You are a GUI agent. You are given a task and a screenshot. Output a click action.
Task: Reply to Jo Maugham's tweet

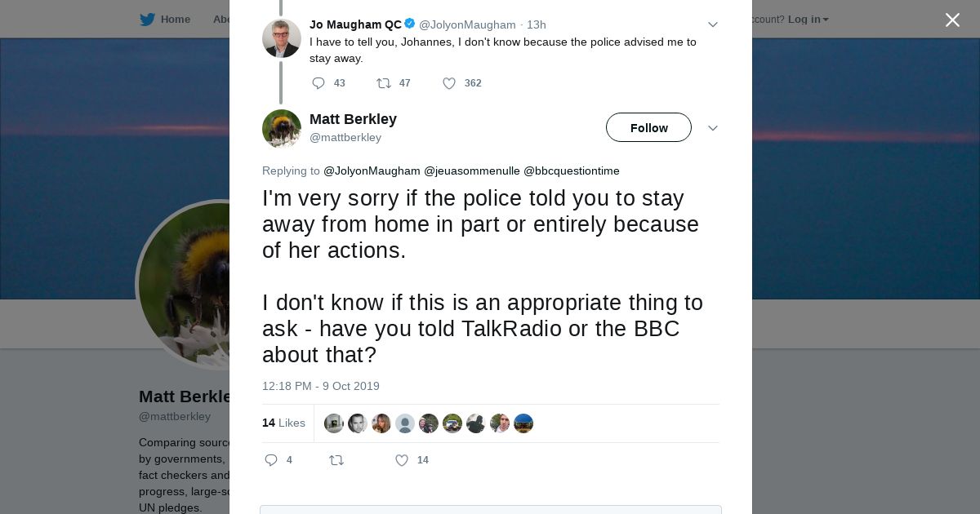point(318,83)
